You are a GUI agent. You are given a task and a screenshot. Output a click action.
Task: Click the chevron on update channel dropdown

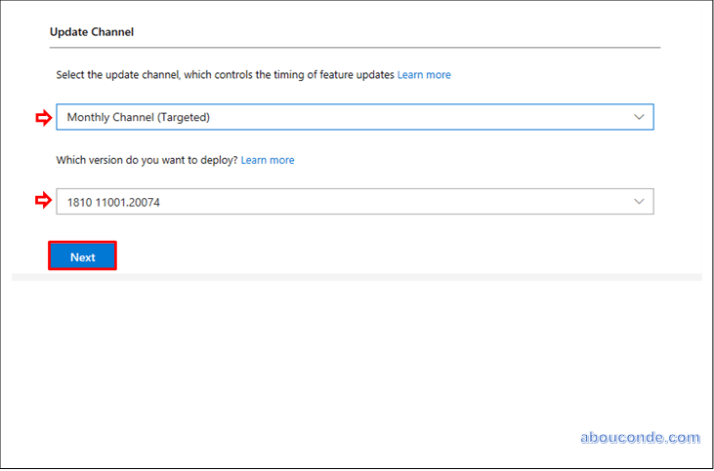point(640,117)
